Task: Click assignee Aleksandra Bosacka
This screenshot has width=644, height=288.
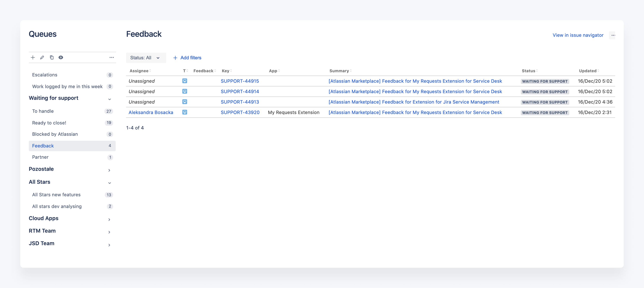Action: click(151, 112)
